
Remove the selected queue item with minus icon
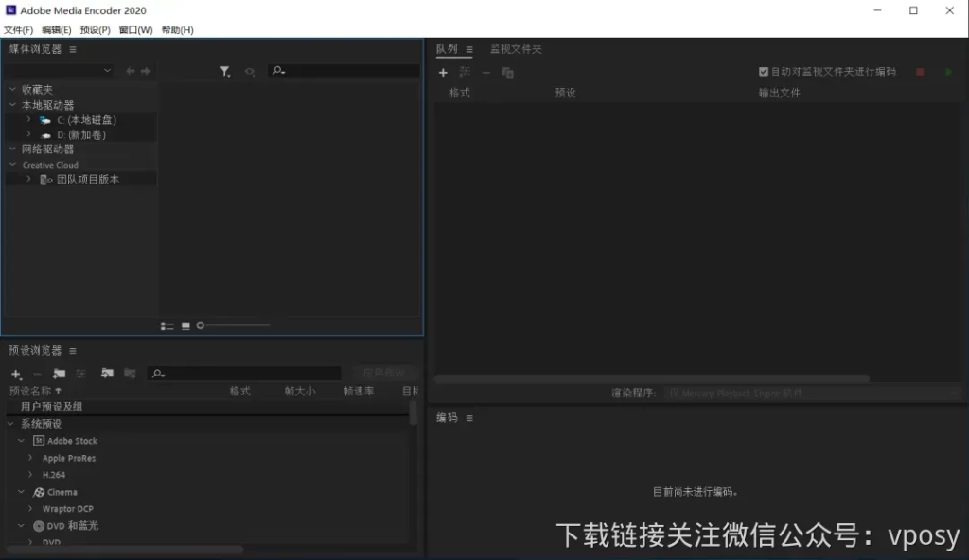[x=486, y=72]
